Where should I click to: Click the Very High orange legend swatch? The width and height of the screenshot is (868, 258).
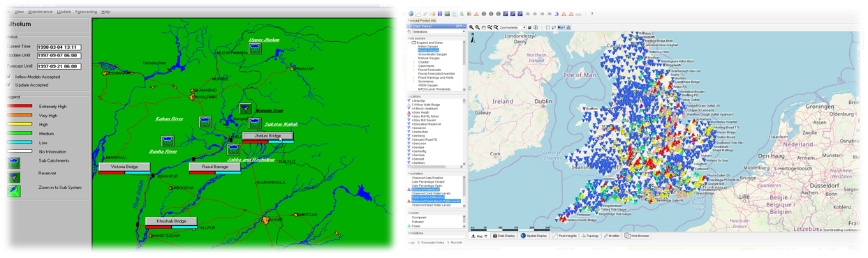pyautogui.click(x=20, y=116)
